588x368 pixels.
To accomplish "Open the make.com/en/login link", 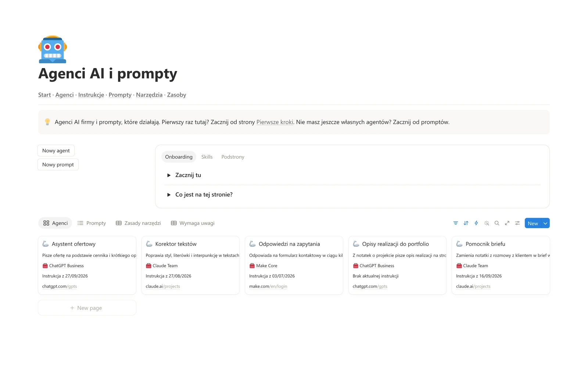I will [x=268, y=286].
